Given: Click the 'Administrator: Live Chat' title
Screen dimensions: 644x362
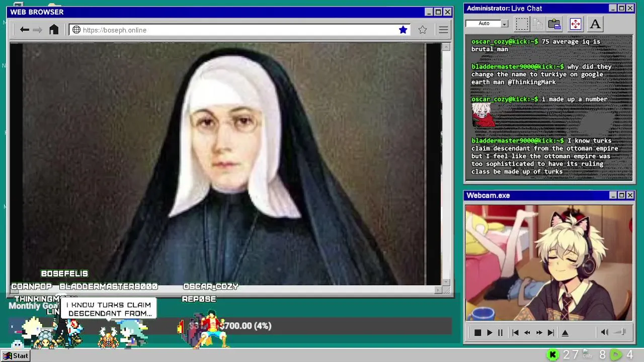Looking at the screenshot, I should point(504,8).
